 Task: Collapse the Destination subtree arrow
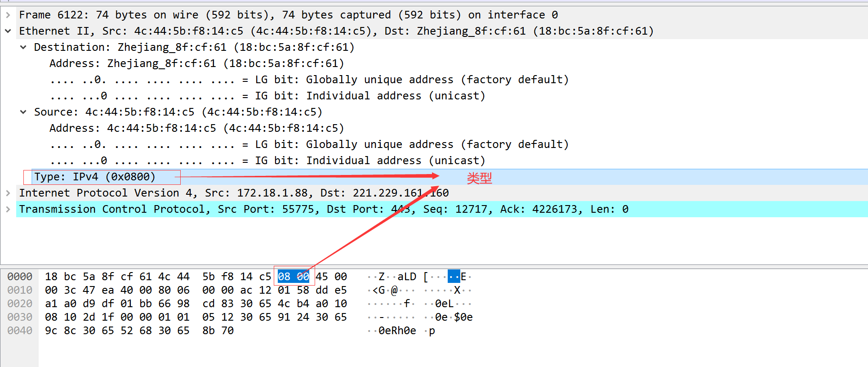click(x=23, y=47)
